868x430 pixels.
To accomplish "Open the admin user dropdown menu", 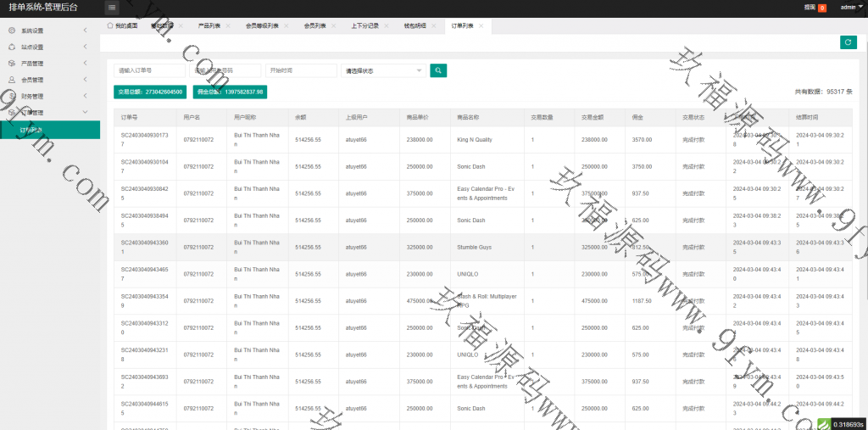I will 849,7.
